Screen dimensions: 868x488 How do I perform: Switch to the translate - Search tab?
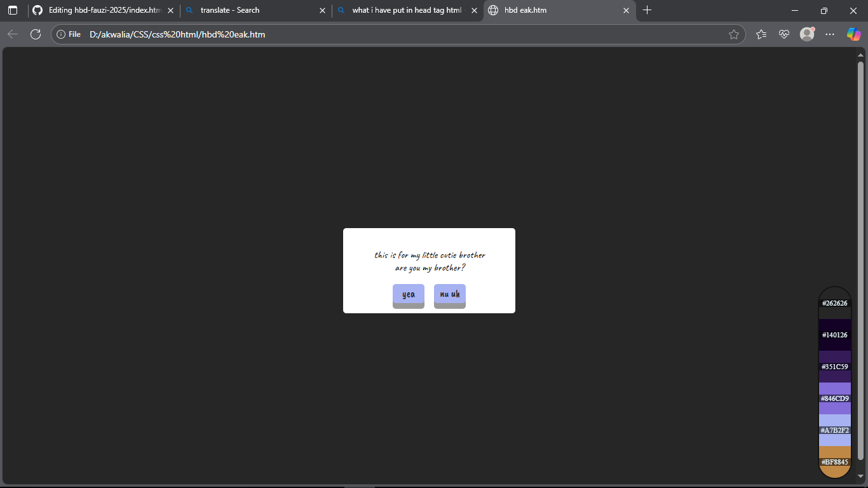point(255,10)
